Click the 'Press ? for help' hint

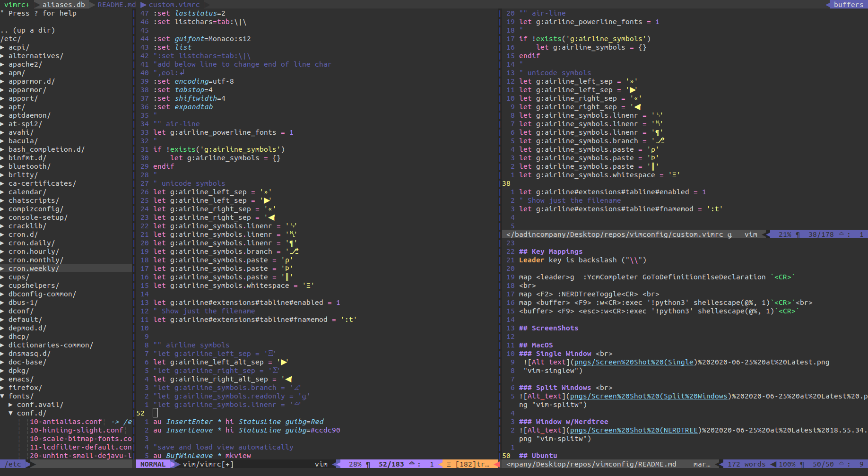tap(42, 13)
